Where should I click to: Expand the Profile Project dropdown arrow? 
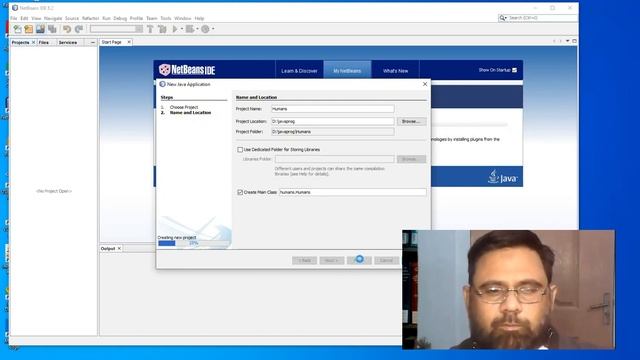[x=213, y=29]
